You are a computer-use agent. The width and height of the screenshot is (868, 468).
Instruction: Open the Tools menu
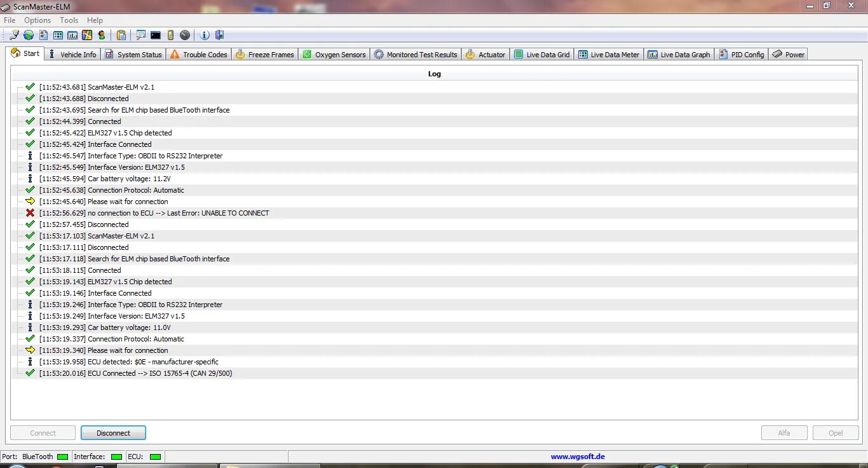coord(69,20)
